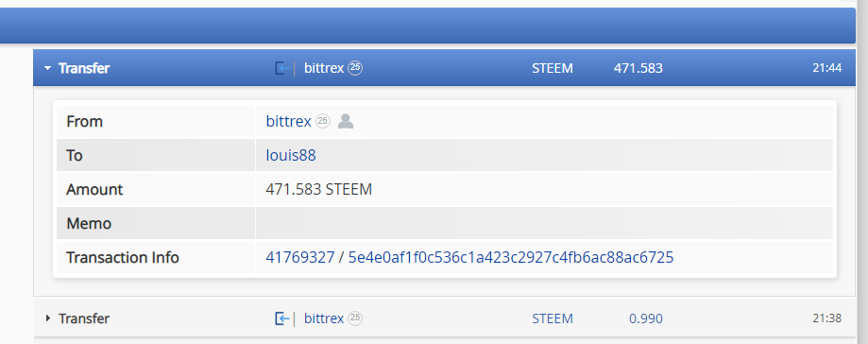Screen dimensions: 868x344
Task: Click the 471.583 amount in header row
Action: pos(638,68)
